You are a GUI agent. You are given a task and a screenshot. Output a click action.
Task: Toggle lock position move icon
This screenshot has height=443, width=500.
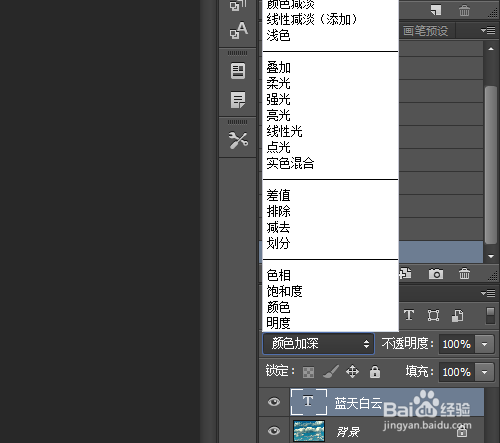click(352, 372)
